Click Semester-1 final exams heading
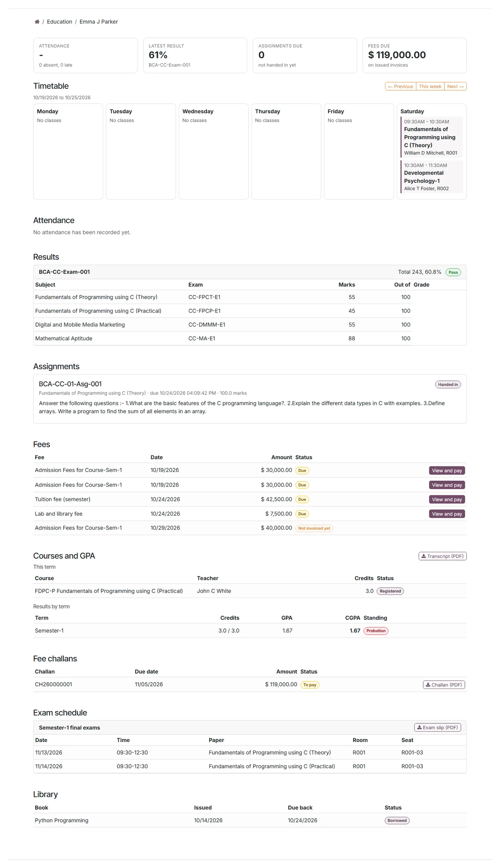Viewport: 500px width, 868px height. pyautogui.click(x=69, y=728)
